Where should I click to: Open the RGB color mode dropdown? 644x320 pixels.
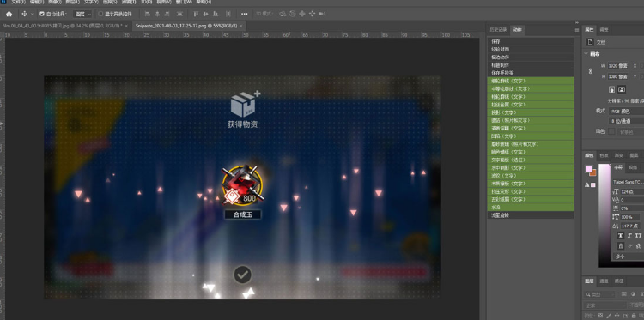(626, 112)
